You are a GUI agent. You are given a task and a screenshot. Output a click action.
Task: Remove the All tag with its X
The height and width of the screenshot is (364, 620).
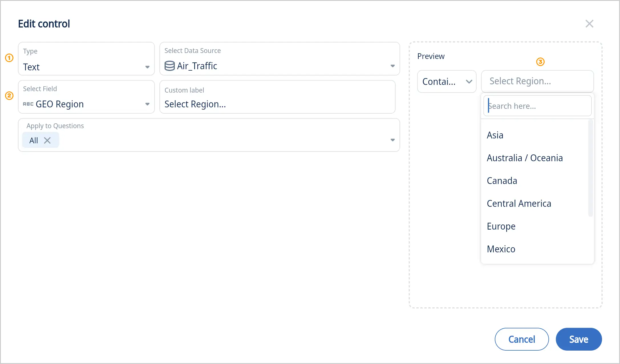pos(47,140)
